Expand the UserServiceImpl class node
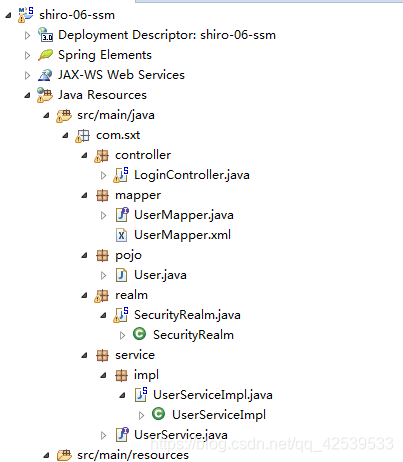 point(141,415)
